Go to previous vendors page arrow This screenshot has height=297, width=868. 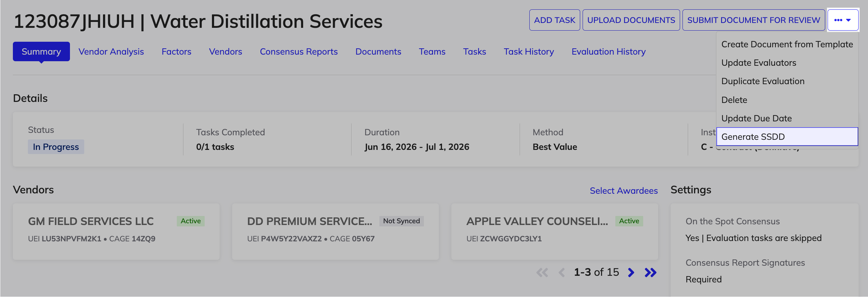tap(561, 272)
